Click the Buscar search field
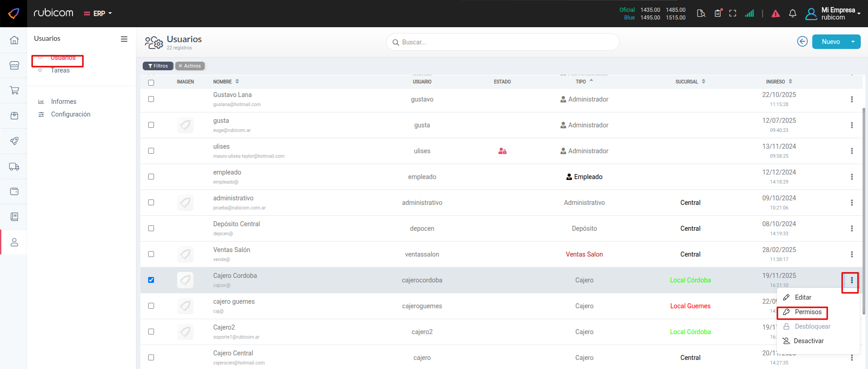Viewport: 868px width, 369px height. (503, 42)
